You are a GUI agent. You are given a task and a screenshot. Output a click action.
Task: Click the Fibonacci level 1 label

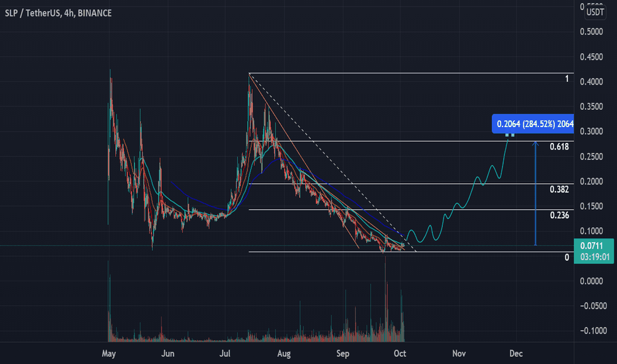click(x=567, y=79)
